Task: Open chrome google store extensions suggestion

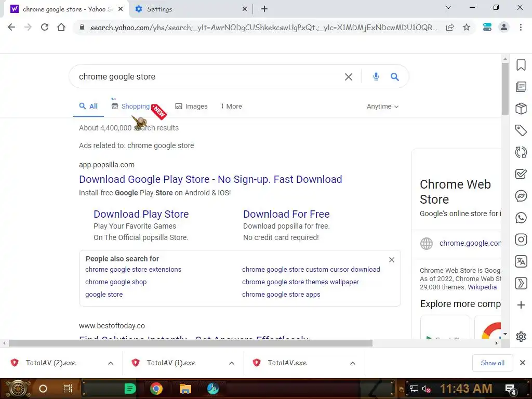Action: 134,270
